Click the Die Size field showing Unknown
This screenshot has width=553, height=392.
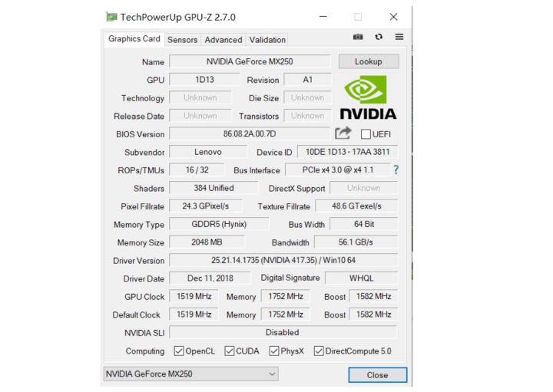307,97
